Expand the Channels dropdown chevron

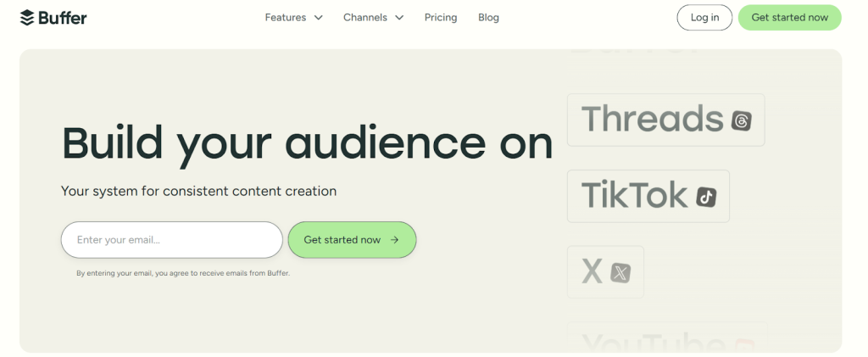coord(399,18)
